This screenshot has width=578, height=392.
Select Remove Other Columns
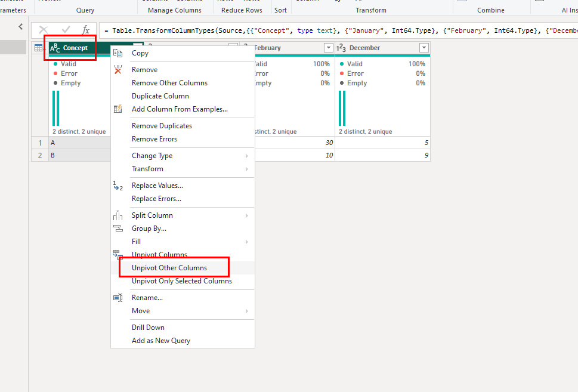coord(169,83)
